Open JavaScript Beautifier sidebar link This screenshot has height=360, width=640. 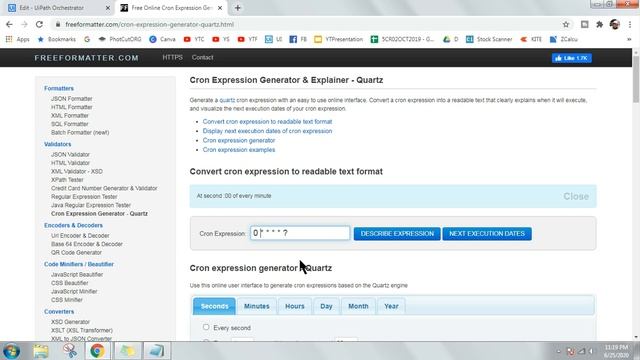point(77,274)
